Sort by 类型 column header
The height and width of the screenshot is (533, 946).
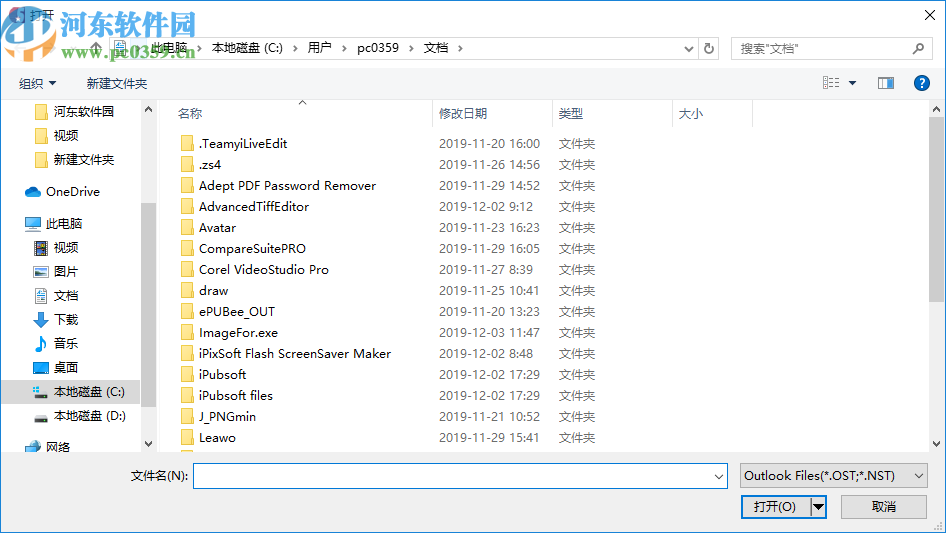571,113
